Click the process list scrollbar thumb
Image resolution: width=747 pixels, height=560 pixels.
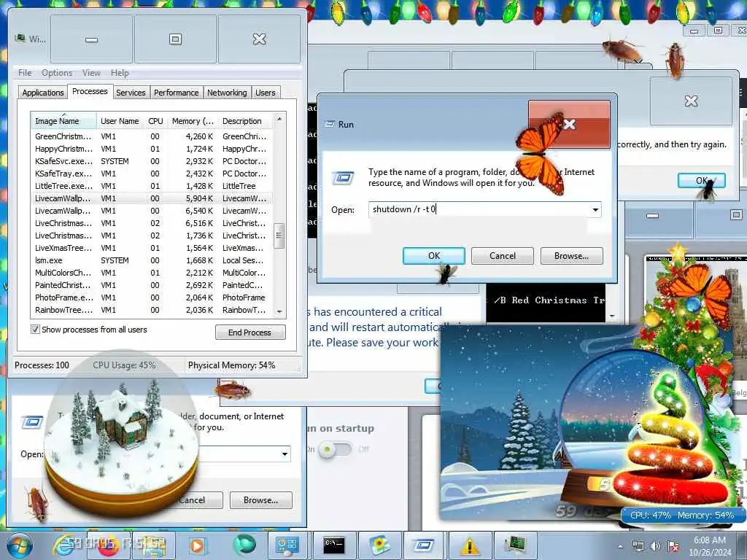[x=279, y=236]
